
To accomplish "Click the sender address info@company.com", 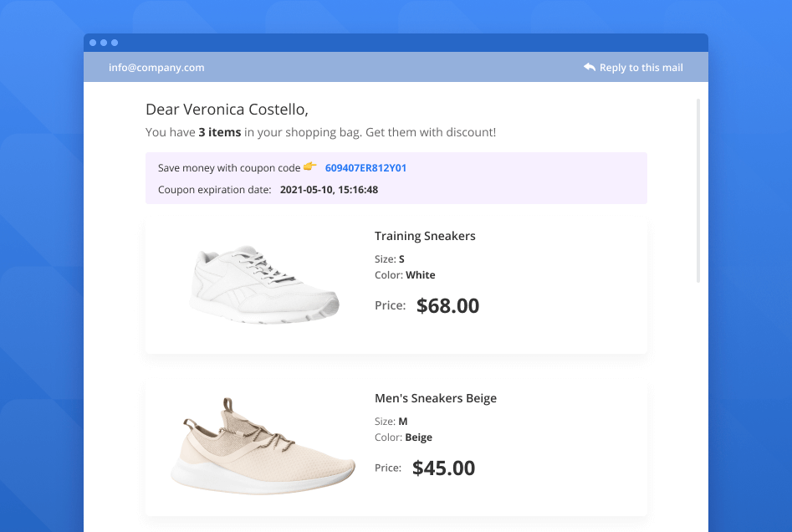I will click(x=156, y=68).
